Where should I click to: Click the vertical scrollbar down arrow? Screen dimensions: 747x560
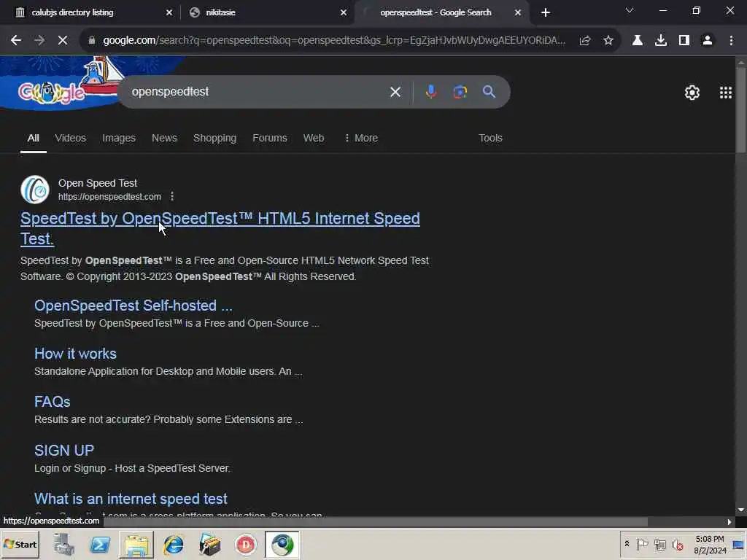coord(741,510)
